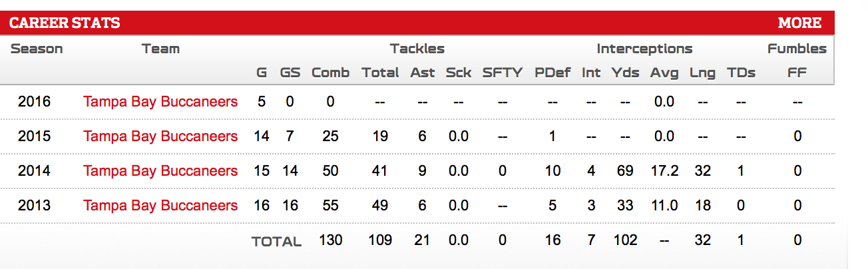868x269 pixels.
Task: Click the Int column header
Action: coord(591,73)
